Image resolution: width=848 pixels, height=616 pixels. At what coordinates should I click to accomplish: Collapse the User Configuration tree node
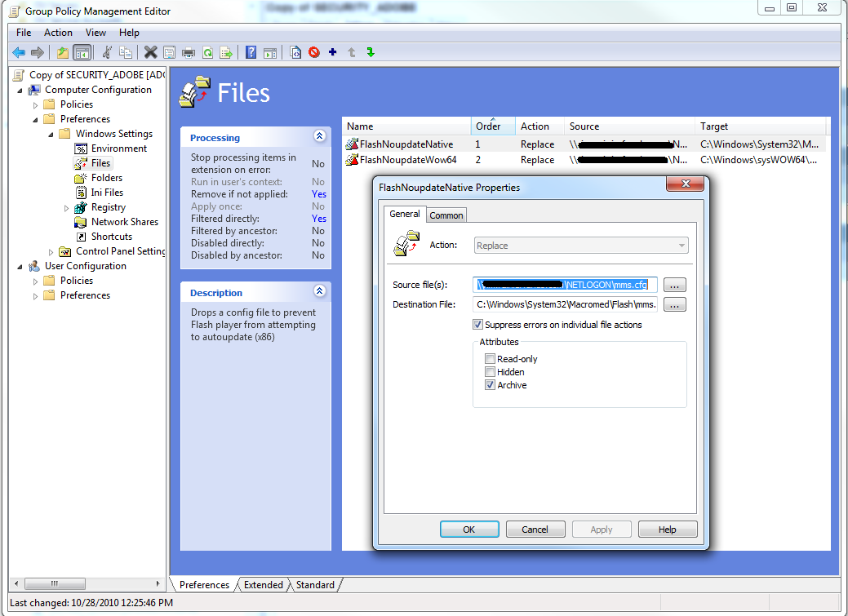[20, 267]
